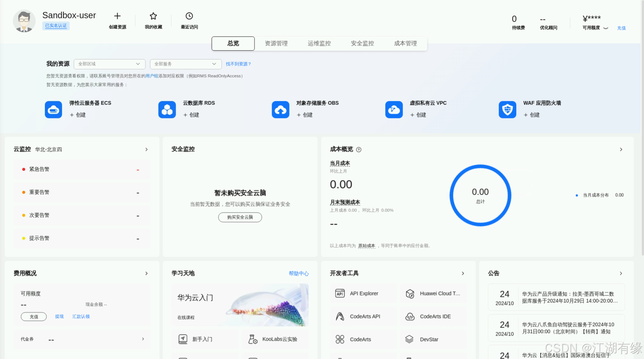Expand the 云监控 panel arrow
This screenshot has height=359, width=644.
(146, 150)
